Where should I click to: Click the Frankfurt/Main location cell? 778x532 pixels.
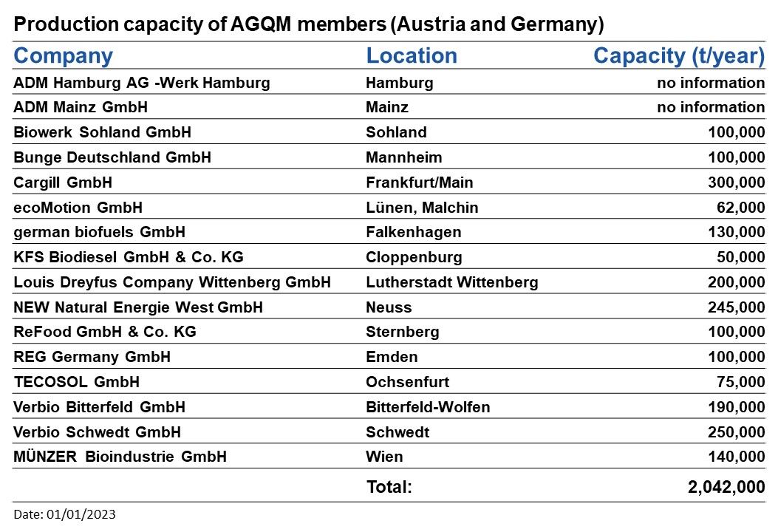click(419, 182)
